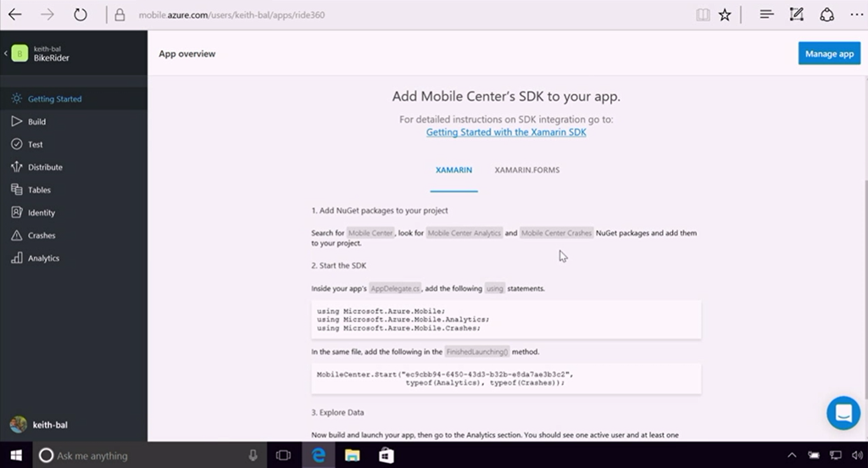Open Microsoft Edge from the taskbar

click(x=319, y=455)
